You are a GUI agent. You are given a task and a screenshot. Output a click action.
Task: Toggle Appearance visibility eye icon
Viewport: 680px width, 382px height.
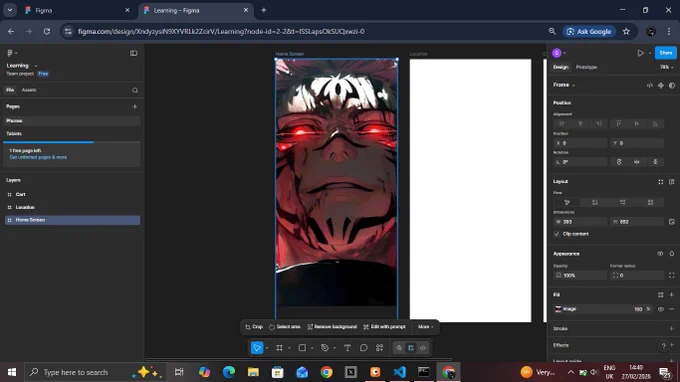tap(660, 254)
